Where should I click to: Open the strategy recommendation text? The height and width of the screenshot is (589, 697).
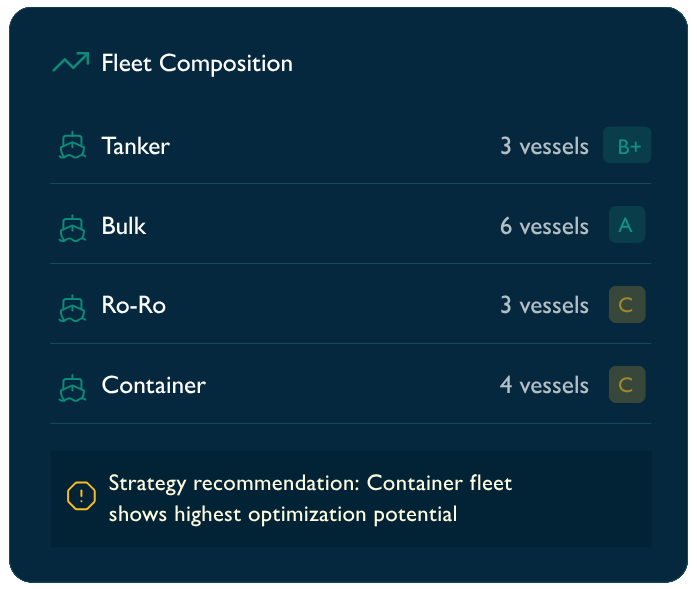click(x=310, y=499)
